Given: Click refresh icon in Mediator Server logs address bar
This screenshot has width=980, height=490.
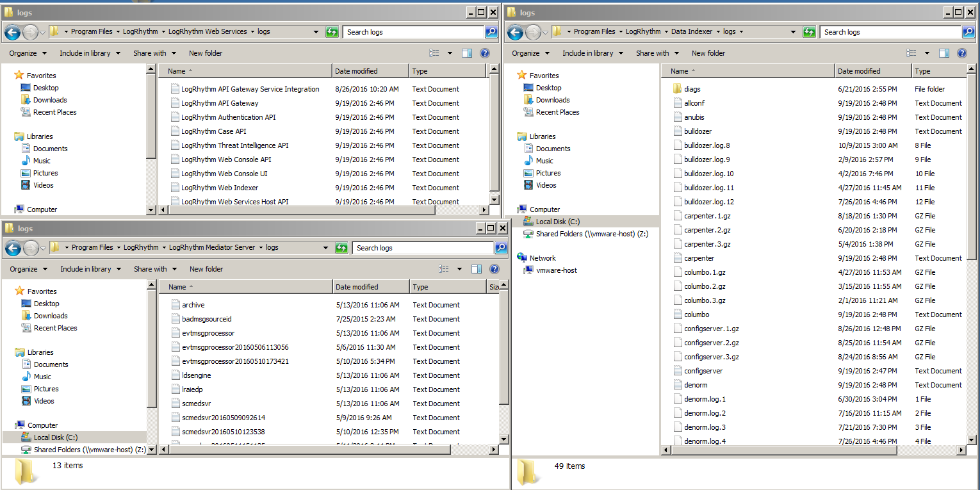Looking at the screenshot, I should tap(341, 247).
